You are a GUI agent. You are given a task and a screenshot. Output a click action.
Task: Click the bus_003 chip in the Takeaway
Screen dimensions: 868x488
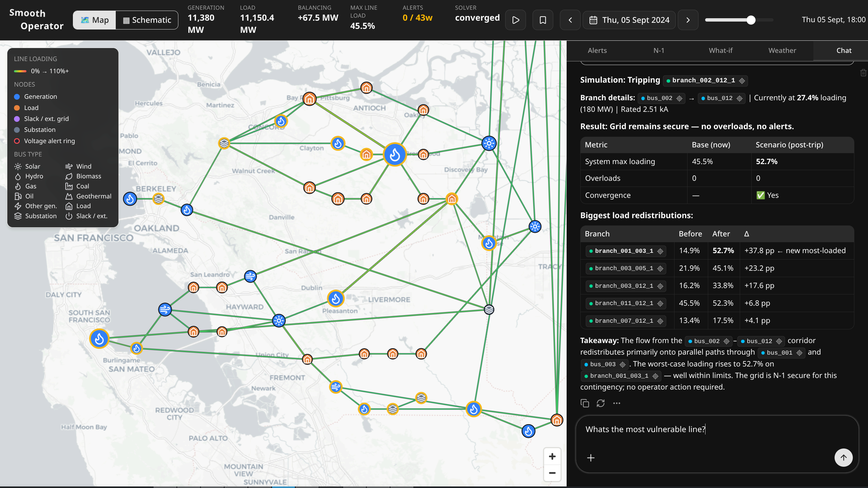click(x=605, y=364)
